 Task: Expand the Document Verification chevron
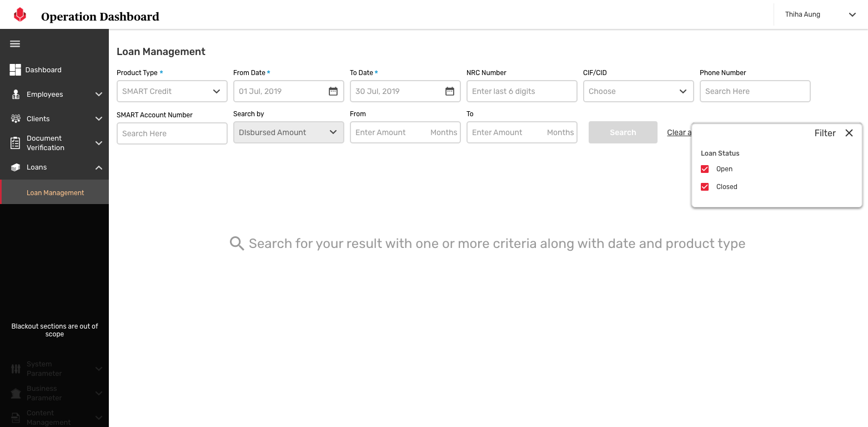point(99,143)
